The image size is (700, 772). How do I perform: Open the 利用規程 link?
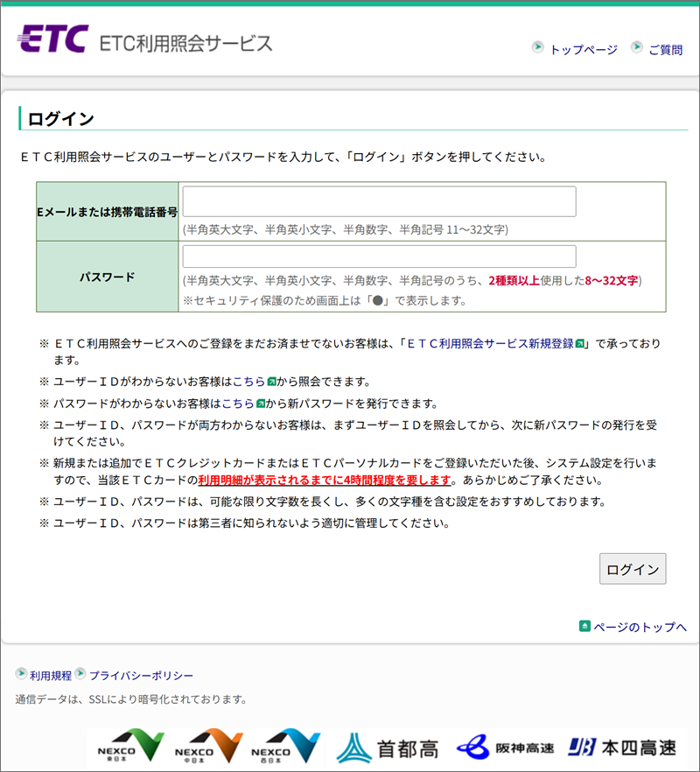pyautogui.click(x=51, y=676)
